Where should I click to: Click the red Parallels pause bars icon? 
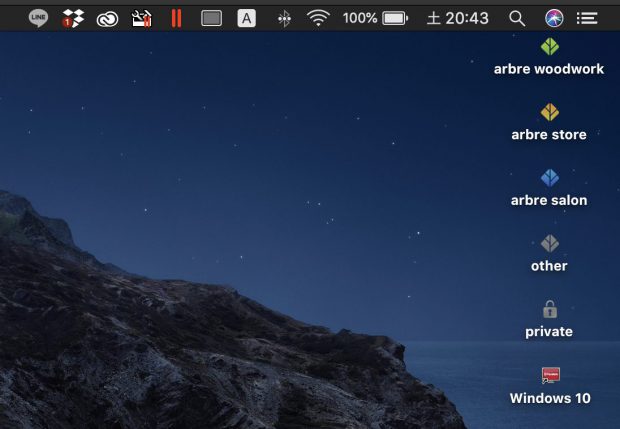(x=176, y=18)
